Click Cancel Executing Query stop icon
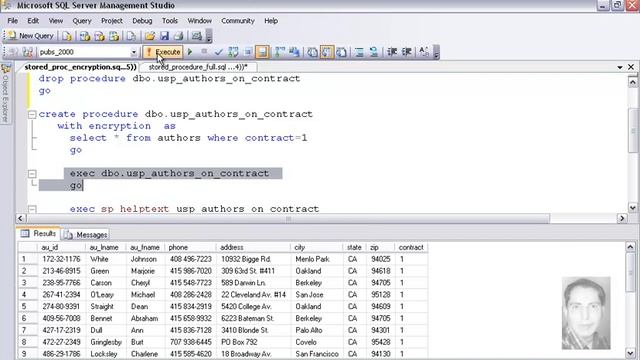The image size is (640, 360). pos(204,51)
